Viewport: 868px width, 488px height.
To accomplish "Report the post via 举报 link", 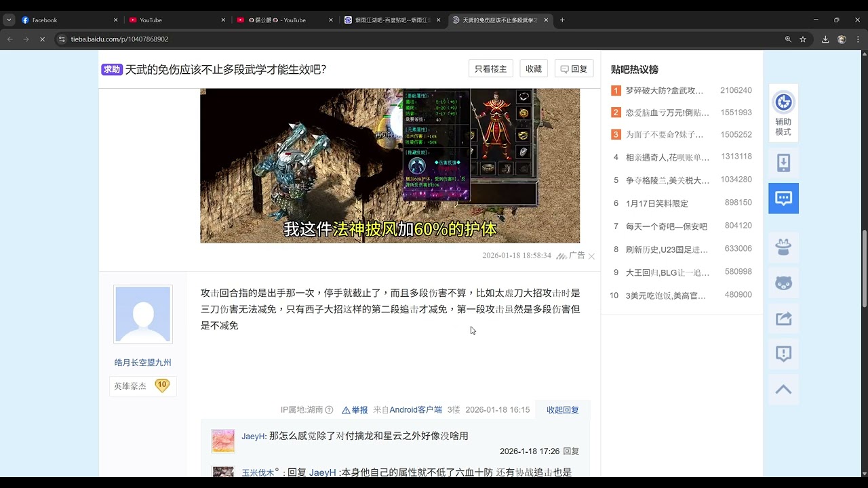I will pos(355,410).
